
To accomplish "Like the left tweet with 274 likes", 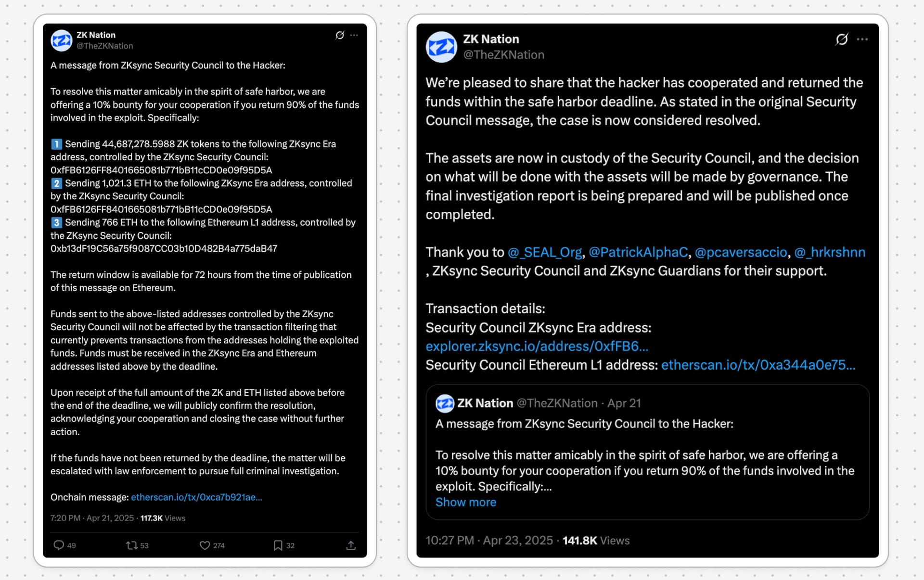I will pos(205,545).
